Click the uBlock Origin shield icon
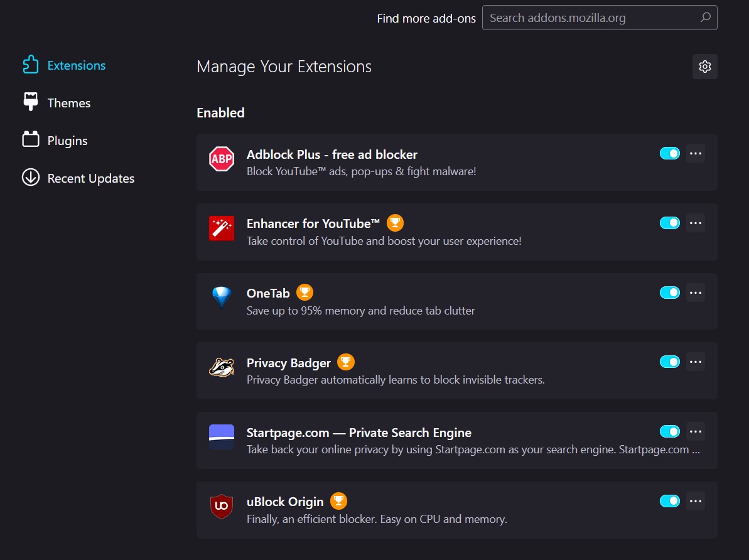The image size is (749, 560). [221, 505]
